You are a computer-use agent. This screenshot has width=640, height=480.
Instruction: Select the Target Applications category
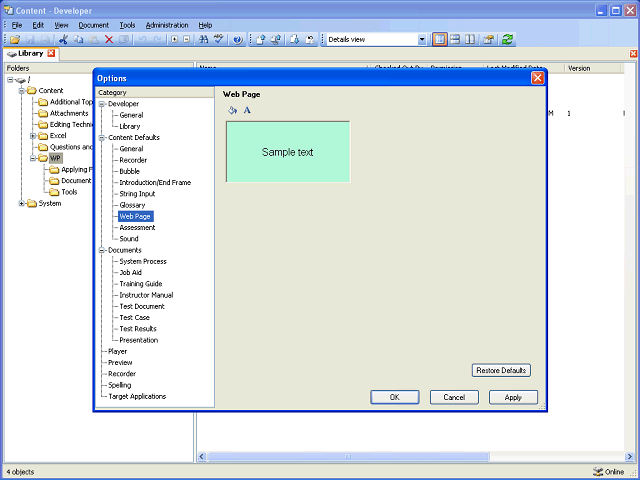click(x=137, y=396)
